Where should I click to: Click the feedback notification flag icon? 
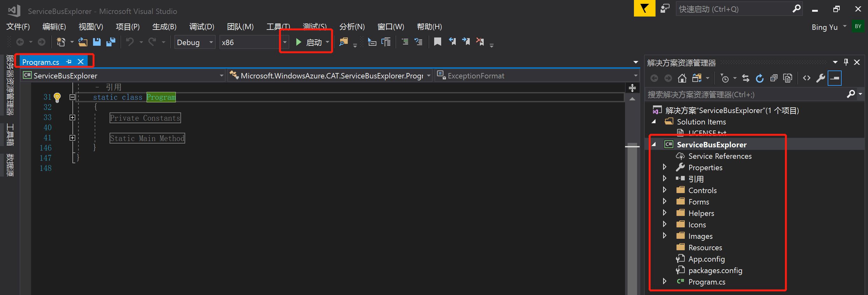click(x=644, y=9)
